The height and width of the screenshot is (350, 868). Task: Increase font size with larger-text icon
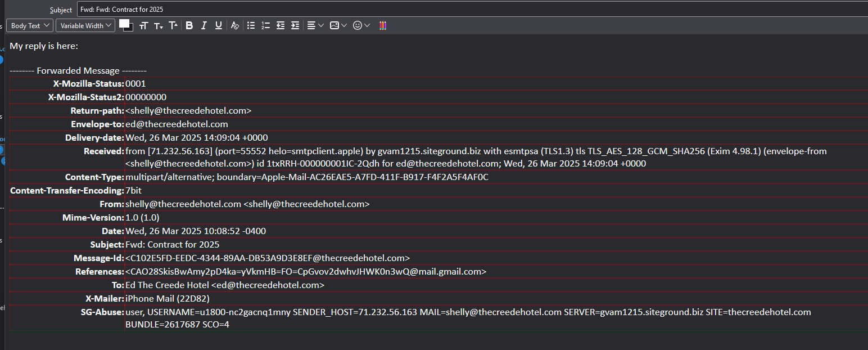[173, 25]
